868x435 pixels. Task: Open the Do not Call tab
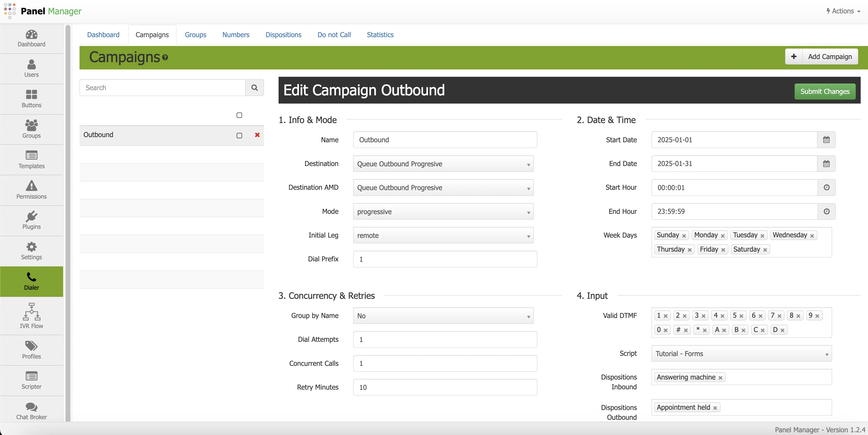pyautogui.click(x=334, y=34)
